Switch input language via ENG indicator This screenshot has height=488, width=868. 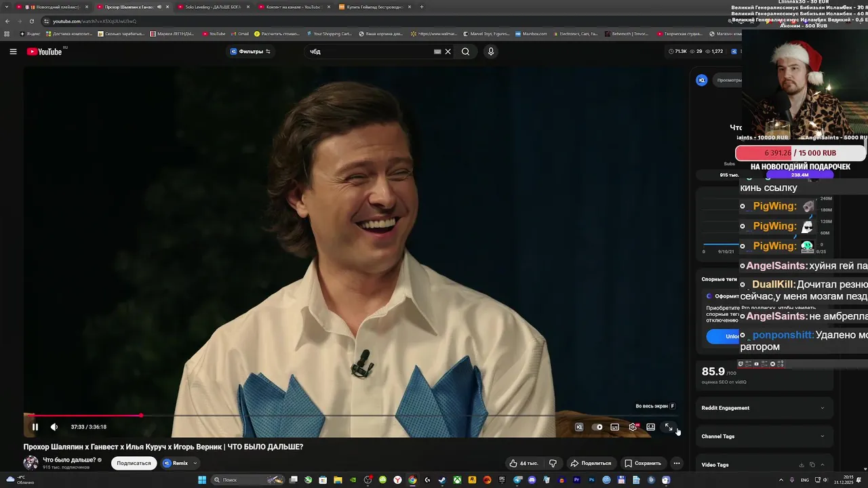(x=804, y=480)
